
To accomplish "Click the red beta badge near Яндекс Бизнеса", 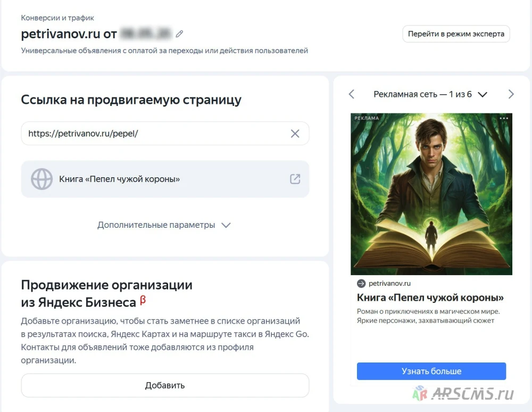I will point(143,300).
